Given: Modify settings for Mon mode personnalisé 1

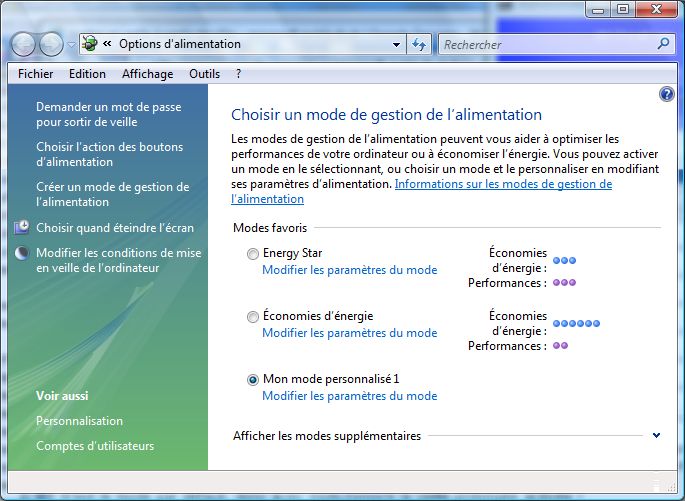Looking at the screenshot, I should [x=349, y=396].
